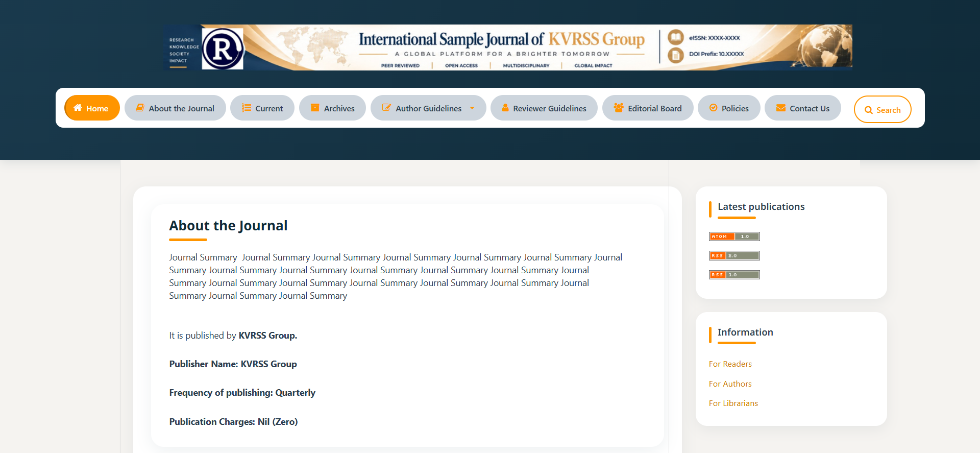Click the KVRSS Group journal banner image
Viewport: 980px width, 453px height.
[508, 47]
